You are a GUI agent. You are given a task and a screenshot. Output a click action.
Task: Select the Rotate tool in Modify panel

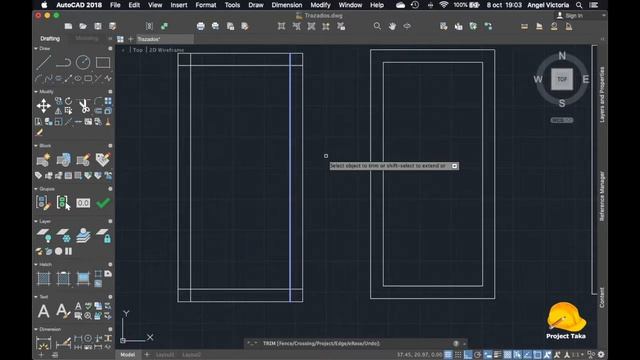click(x=68, y=101)
